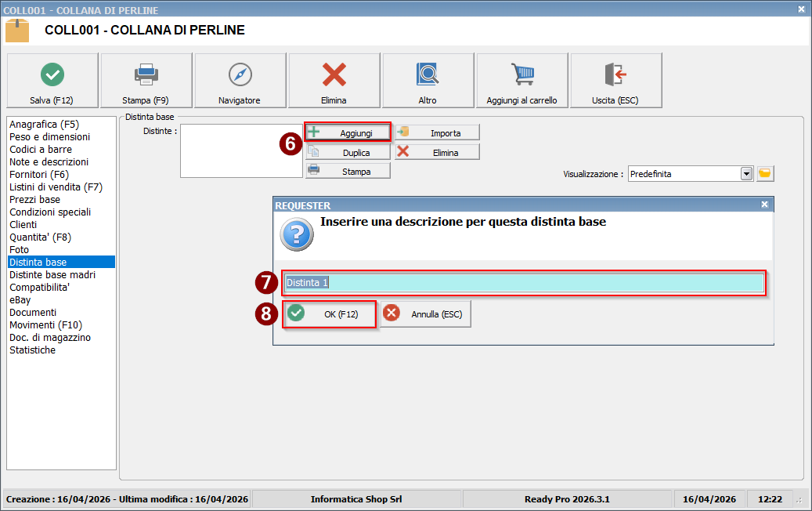This screenshot has height=511, width=812.
Task: Confirm with the OK (F12) button
Action: click(330, 313)
